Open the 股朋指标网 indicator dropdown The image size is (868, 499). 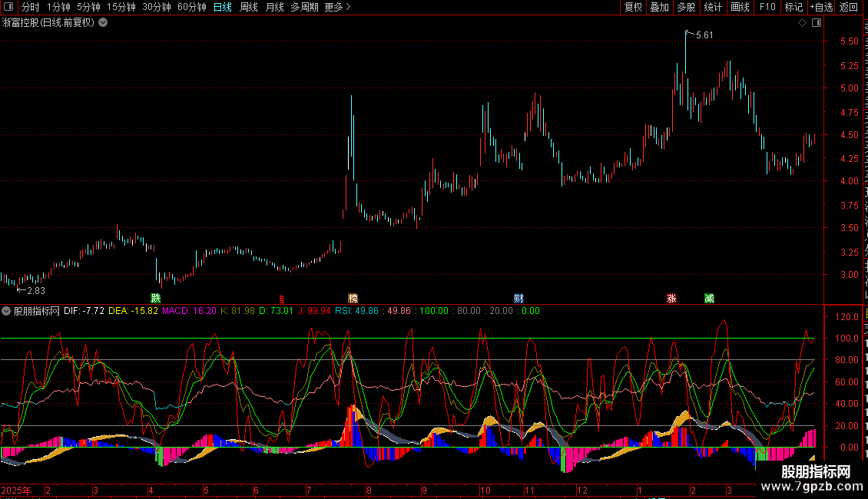6,311
